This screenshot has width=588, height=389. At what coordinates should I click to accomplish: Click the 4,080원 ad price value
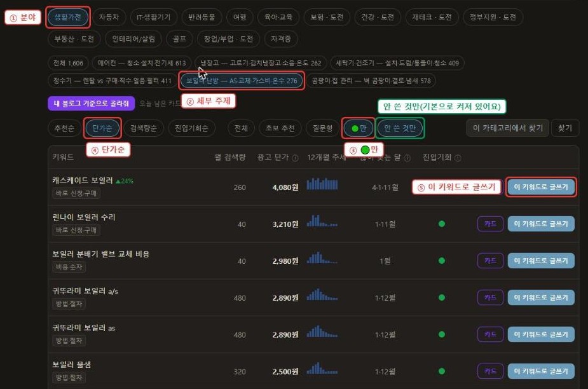point(285,187)
